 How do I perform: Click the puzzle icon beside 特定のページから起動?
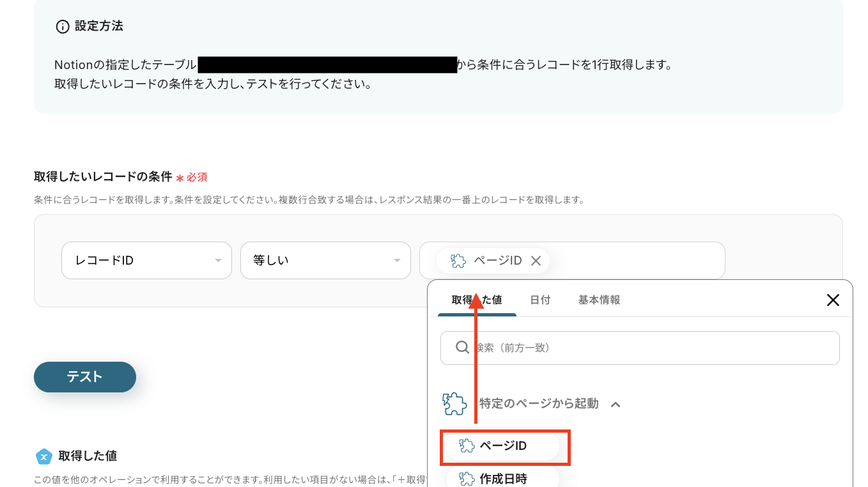(454, 403)
